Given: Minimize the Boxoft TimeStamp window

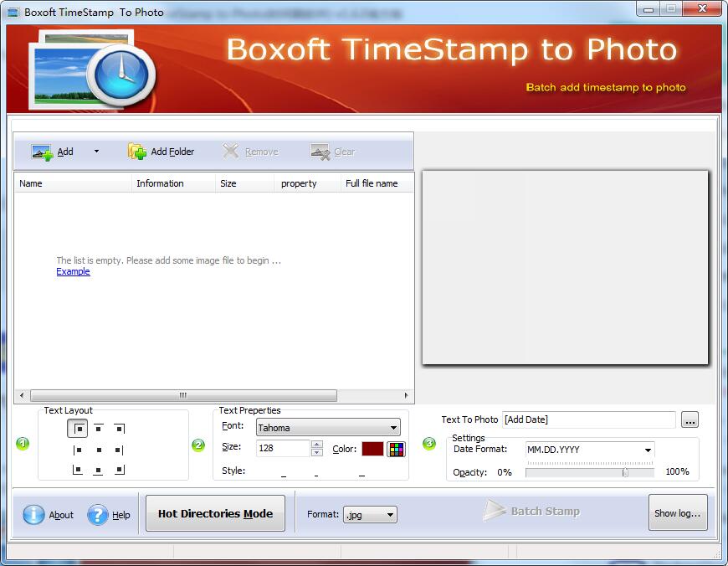Looking at the screenshot, I should click(x=649, y=9).
